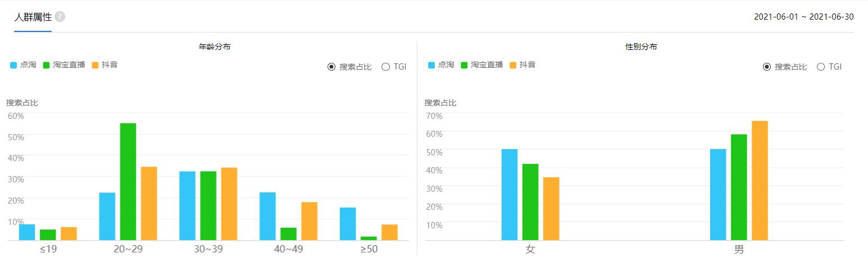Click the blue 点淘 bar for ≥50
The height and width of the screenshot is (267, 868).
(348, 223)
